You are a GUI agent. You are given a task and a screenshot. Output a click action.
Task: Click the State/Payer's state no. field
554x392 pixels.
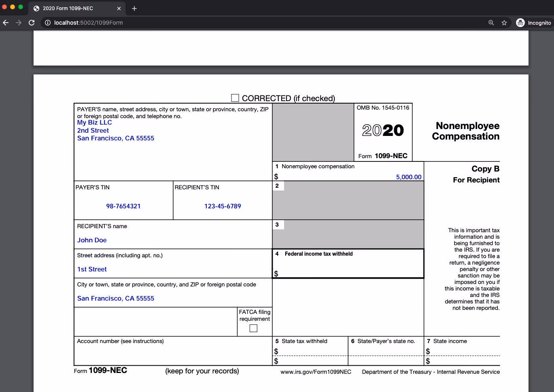pyautogui.click(x=386, y=351)
